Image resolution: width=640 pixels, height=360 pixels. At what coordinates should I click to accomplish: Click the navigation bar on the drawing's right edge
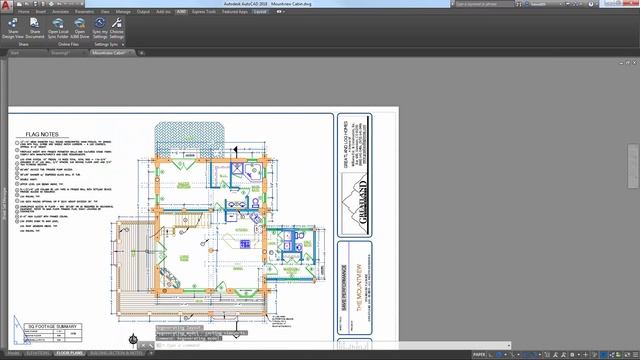point(633,166)
